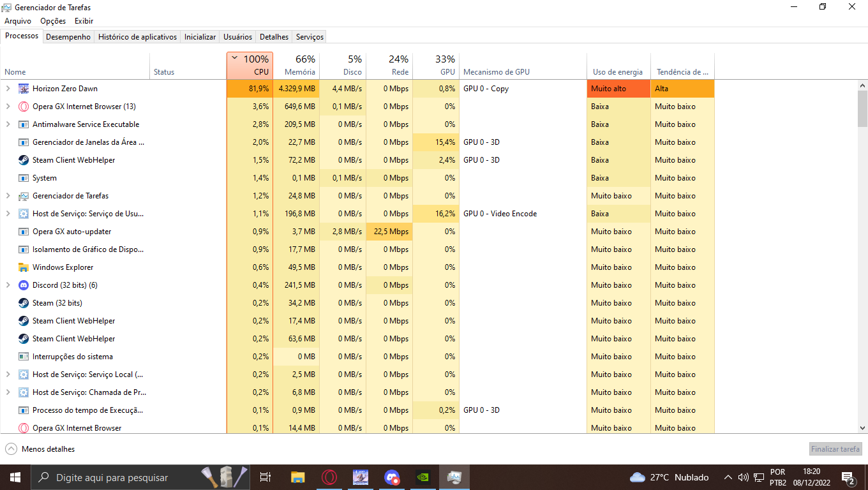Click the vertical scrollbar thumb in the process list
The height and width of the screenshot is (490, 868).
862,108
